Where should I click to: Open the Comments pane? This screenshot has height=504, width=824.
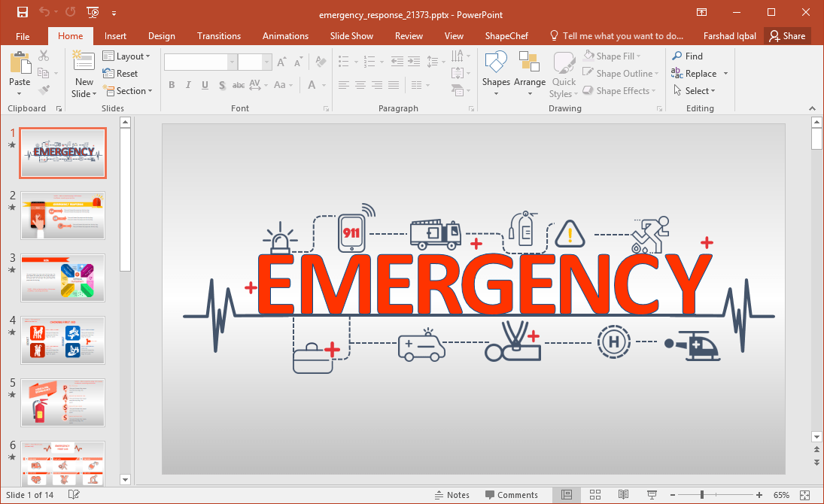[512, 494]
